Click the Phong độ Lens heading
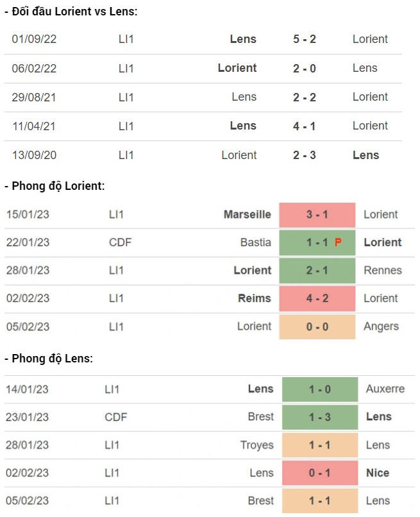Viewport: 420px width, 517px height. click(x=49, y=359)
